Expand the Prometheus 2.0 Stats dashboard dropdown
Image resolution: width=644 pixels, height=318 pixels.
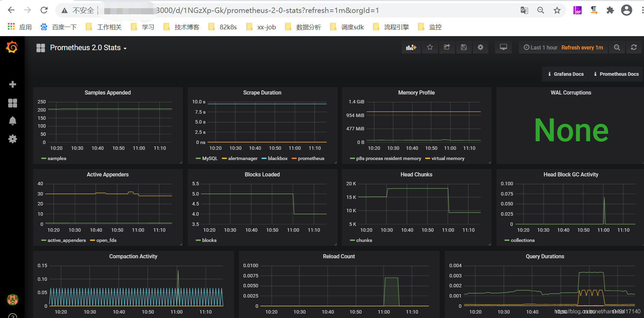pos(88,48)
